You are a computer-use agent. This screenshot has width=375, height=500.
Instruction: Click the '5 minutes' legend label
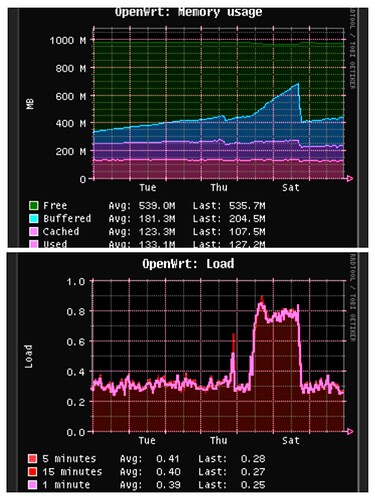click(x=69, y=459)
